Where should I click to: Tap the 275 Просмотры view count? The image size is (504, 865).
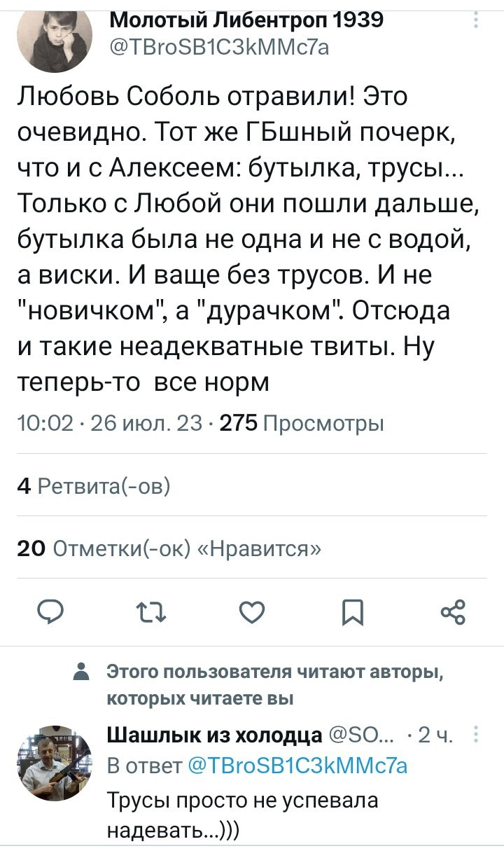point(302,424)
